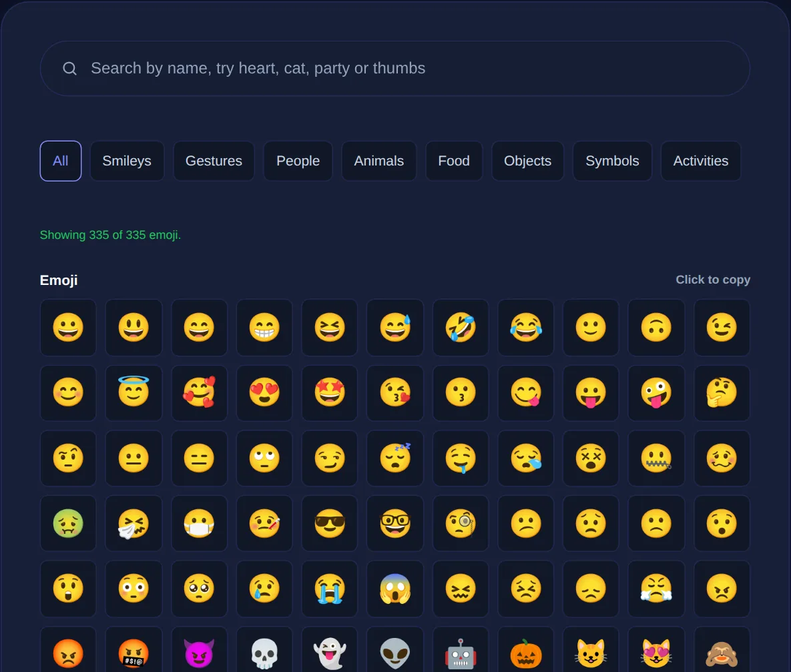Viewport: 791px width, 672px height.
Task: Copy the pleading face emoji
Action: coord(200,589)
